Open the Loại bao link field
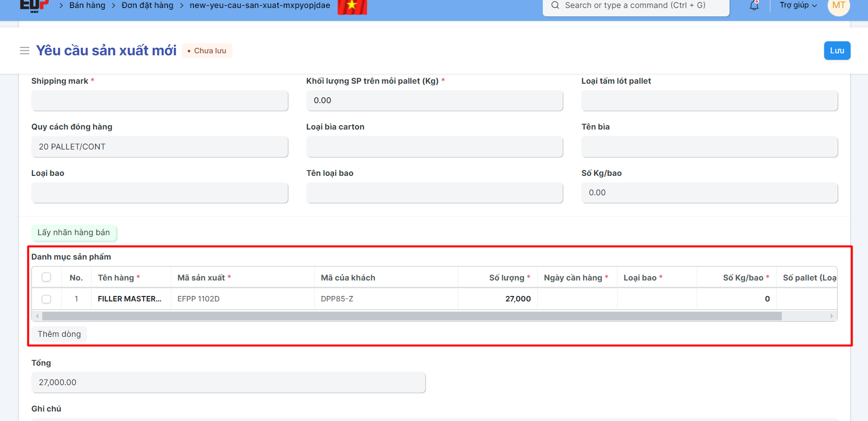 pos(159,193)
